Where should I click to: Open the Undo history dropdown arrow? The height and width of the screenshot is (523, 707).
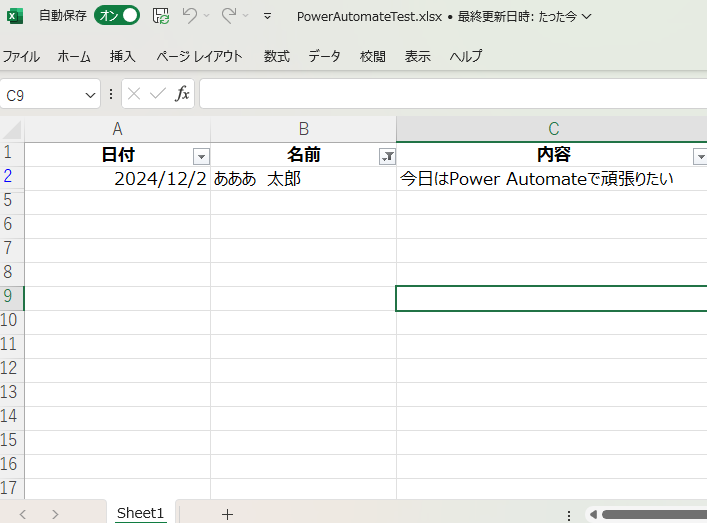[x=207, y=16]
